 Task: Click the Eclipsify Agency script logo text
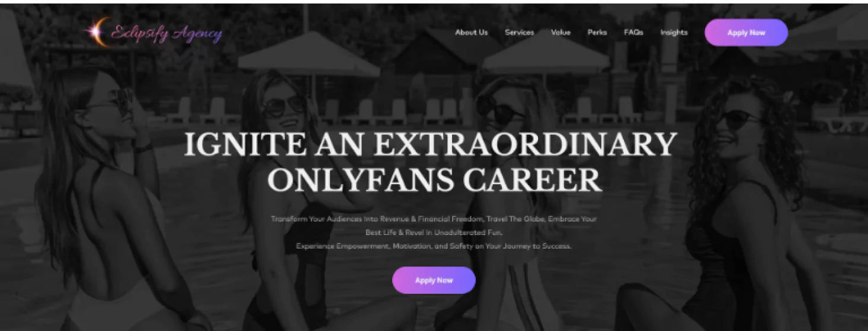coord(167,33)
